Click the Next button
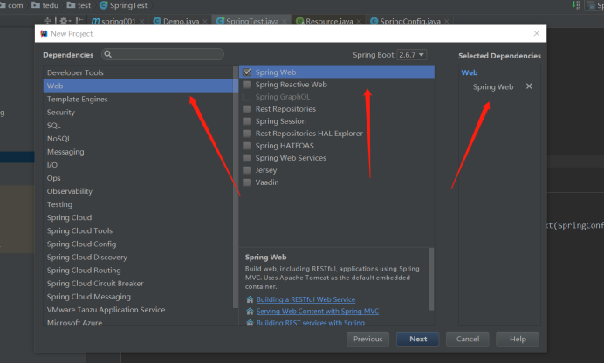Image resolution: width=604 pixels, height=364 pixels. click(418, 339)
